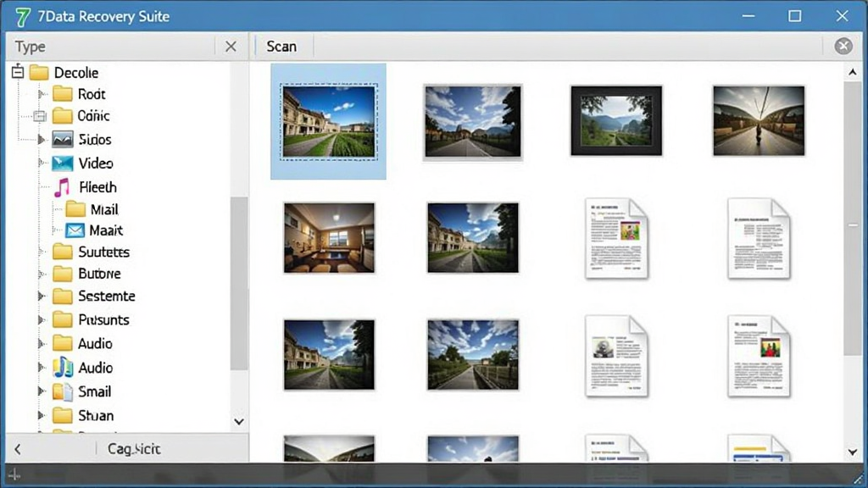Expand the Smail node
868x488 pixels.
[41, 391]
